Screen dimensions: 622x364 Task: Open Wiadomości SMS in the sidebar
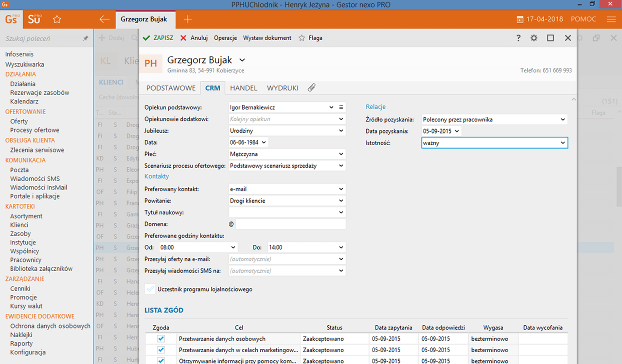[x=35, y=178]
